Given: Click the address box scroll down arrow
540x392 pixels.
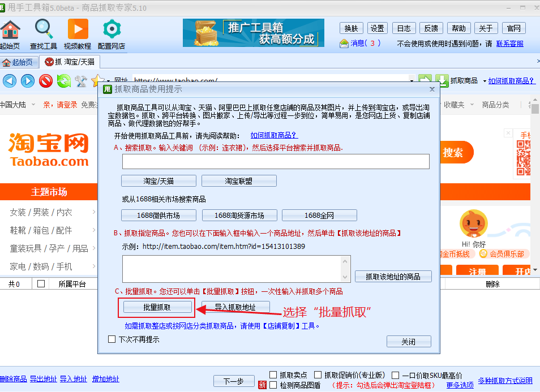Looking at the screenshot, I should pyautogui.click(x=345, y=277).
